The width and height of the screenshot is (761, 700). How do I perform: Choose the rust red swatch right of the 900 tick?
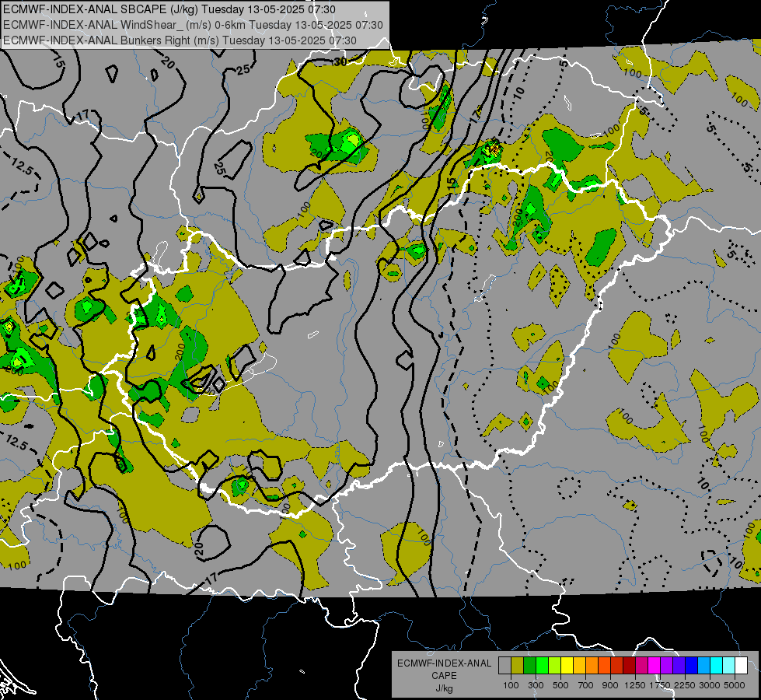[x=617, y=666]
